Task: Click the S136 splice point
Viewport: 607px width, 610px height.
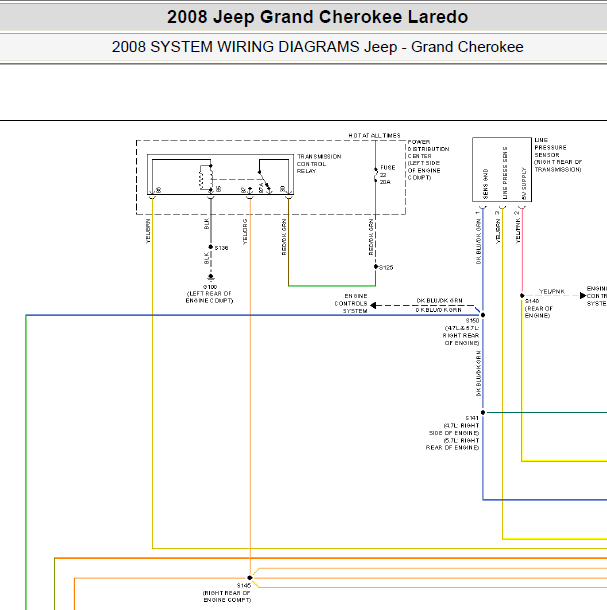Action: pos(211,247)
